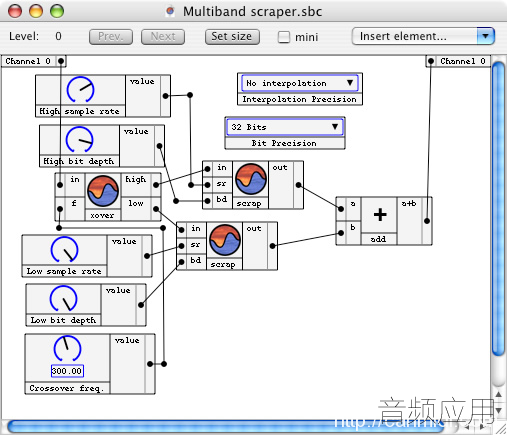Click the vertical scrollbar thumb
Image resolution: width=507 pixels, height=435 pixels.
pos(498,209)
